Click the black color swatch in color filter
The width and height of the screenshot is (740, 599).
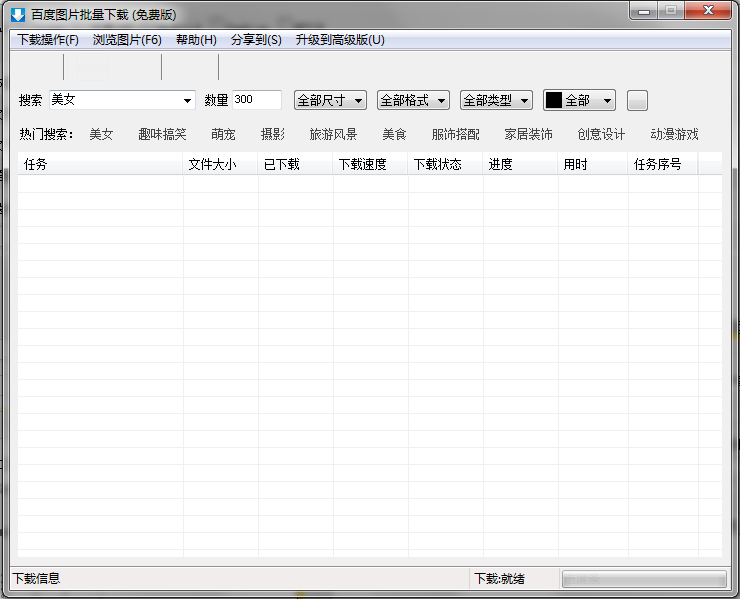pos(554,100)
